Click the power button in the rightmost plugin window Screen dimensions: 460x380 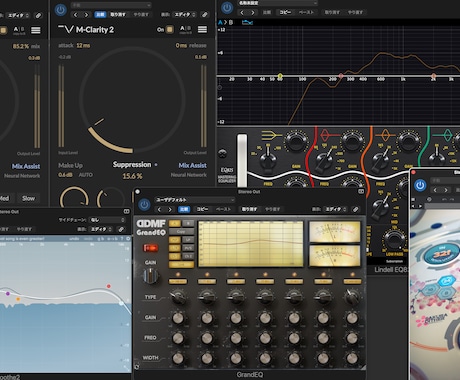(420, 185)
